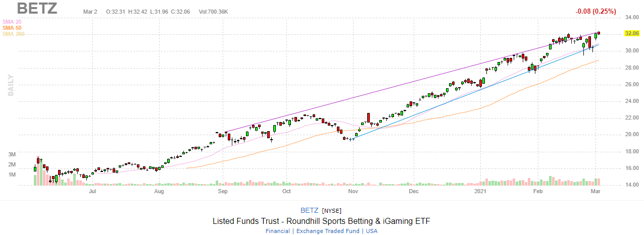Click the BETZ chart title ticker
Image resolution: width=644 pixels, height=235 pixels.
37,9
